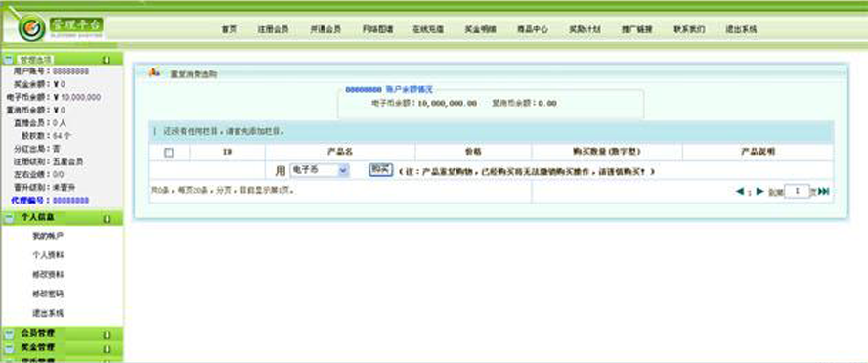The height and width of the screenshot is (363, 868).
Task: Go to next page with right arrow
Action: (759, 191)
